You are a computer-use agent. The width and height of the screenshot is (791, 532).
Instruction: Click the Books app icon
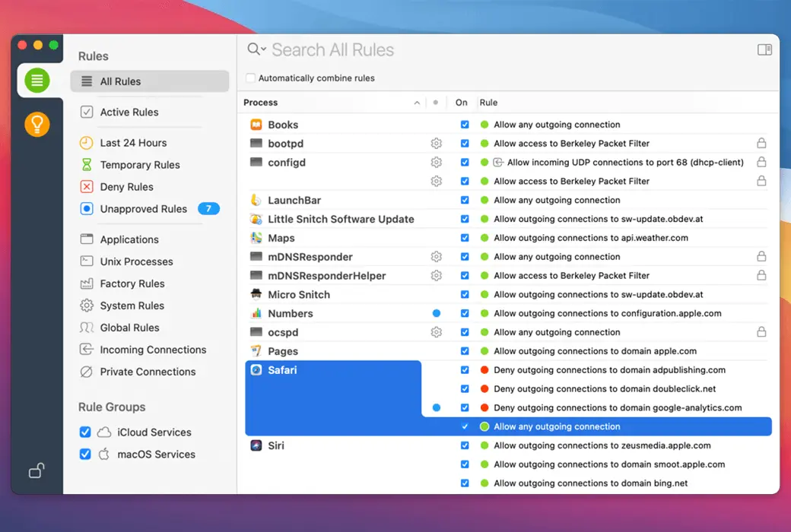click(x=256, y=125)
